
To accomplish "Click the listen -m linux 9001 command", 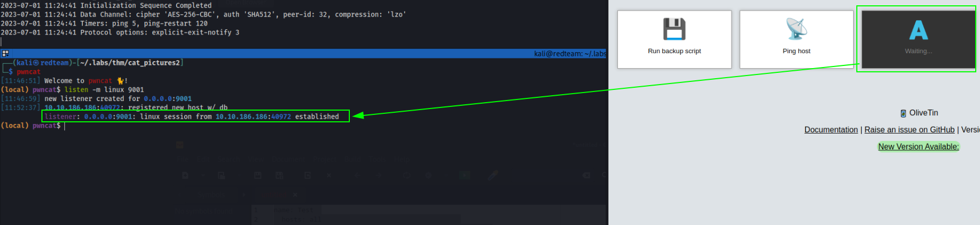I will coord(104,89).
